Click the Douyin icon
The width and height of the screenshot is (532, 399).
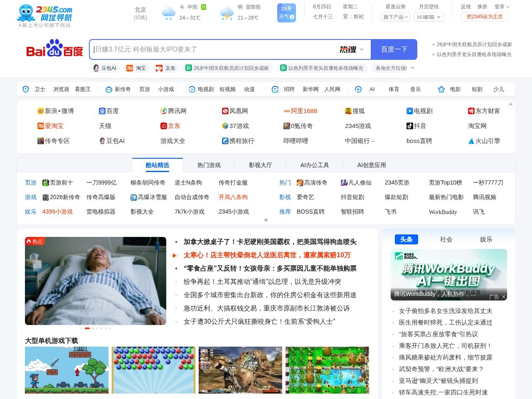tap(410, 126)
